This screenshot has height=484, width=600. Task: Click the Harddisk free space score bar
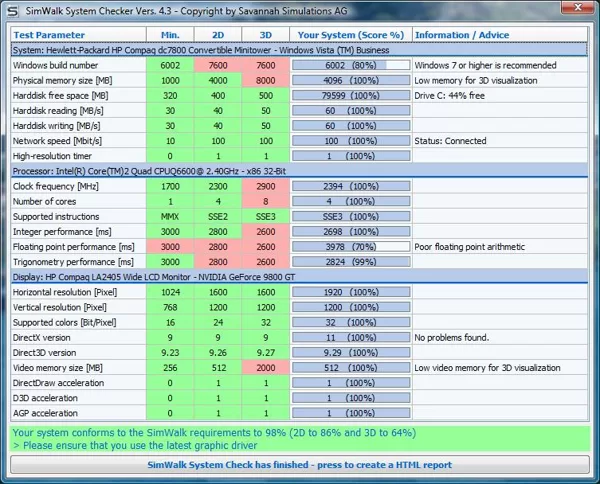351,96
